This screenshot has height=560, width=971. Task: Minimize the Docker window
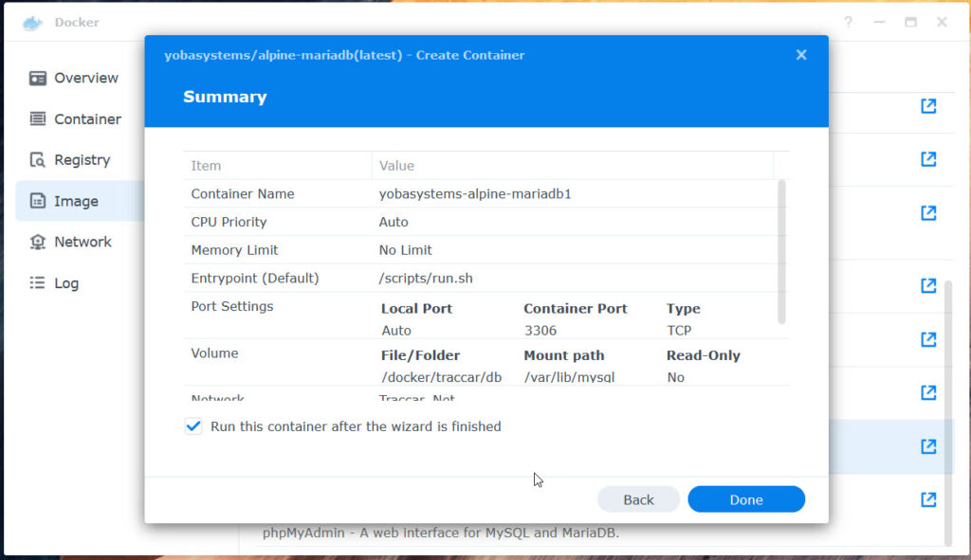(879, 23)
